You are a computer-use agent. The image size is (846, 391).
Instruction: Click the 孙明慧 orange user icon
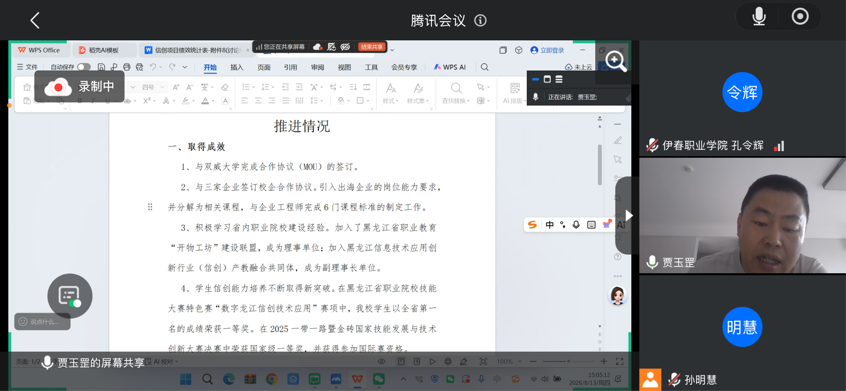pos(651,380)
